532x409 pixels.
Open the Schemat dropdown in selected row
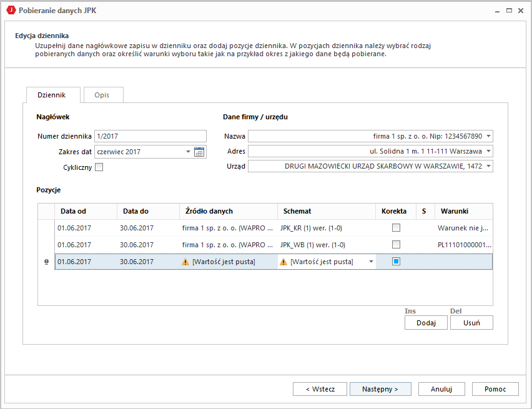[371, 262]
